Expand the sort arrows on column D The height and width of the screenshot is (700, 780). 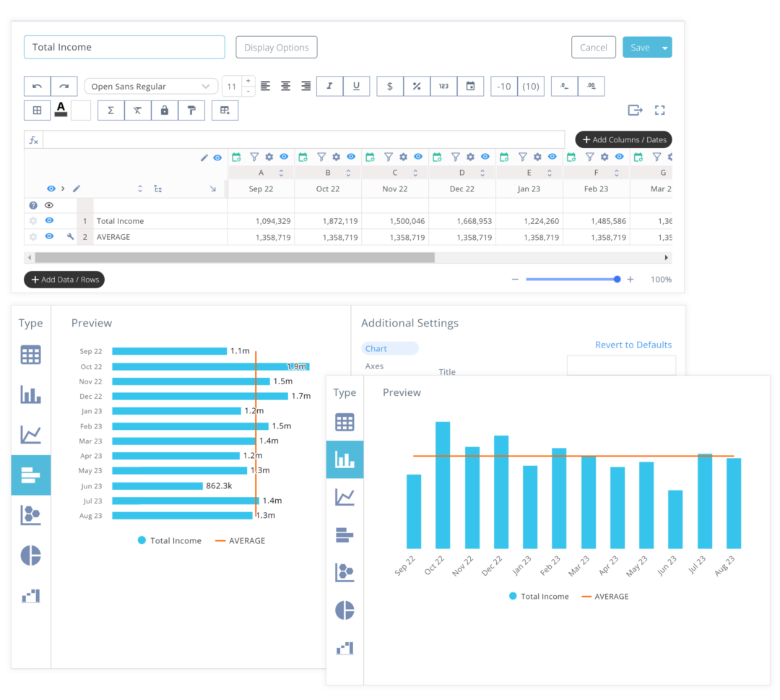(482, 173)
